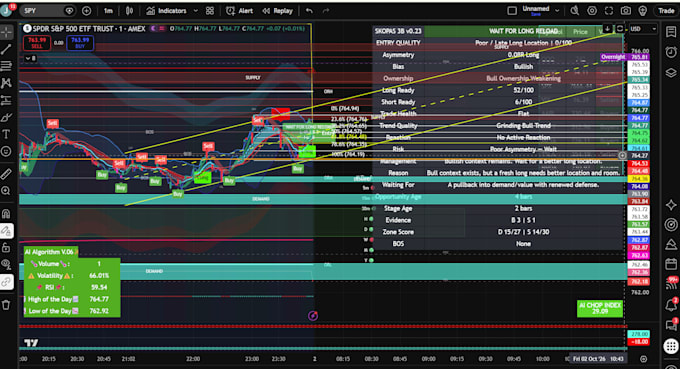Open the calendar panel in right sidebar
680x369 pixels.
[671, 264]
